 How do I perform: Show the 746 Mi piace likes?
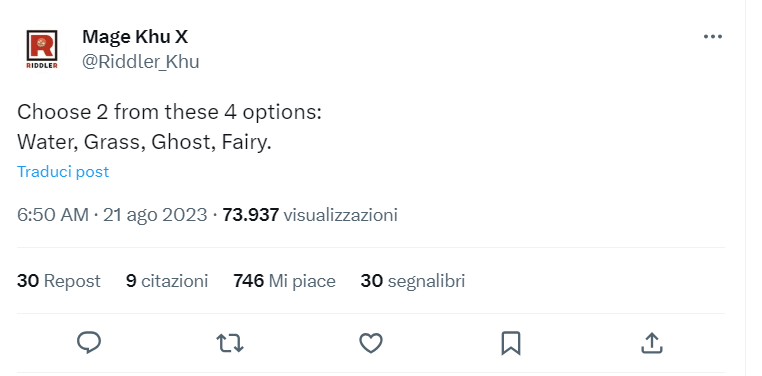click(x=284, y=281)
